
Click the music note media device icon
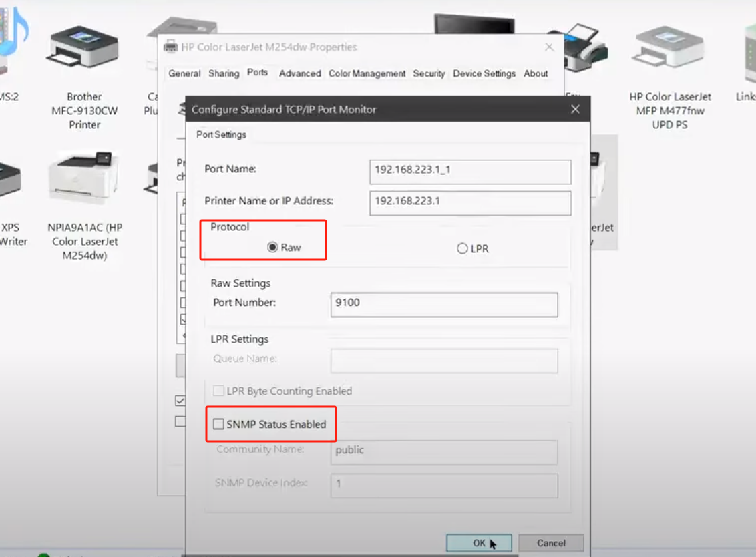coord(15,30)
